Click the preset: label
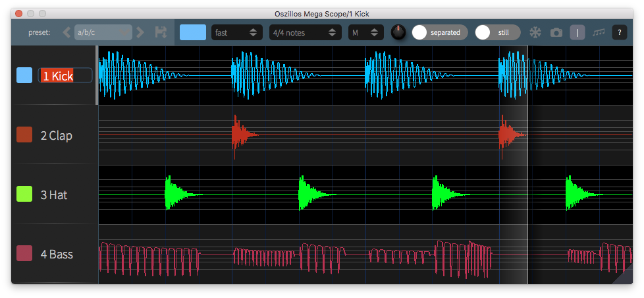 (39, 32)
